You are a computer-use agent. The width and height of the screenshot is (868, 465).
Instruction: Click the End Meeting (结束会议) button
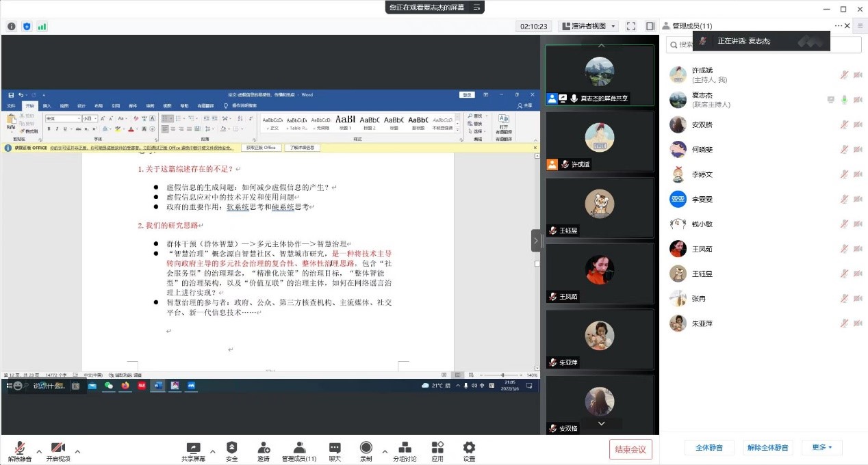630,449
